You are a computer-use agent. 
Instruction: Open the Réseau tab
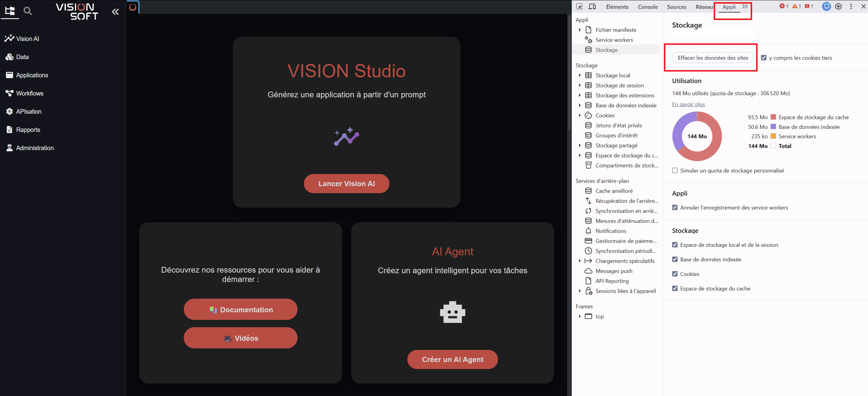[x=704, y=7]
